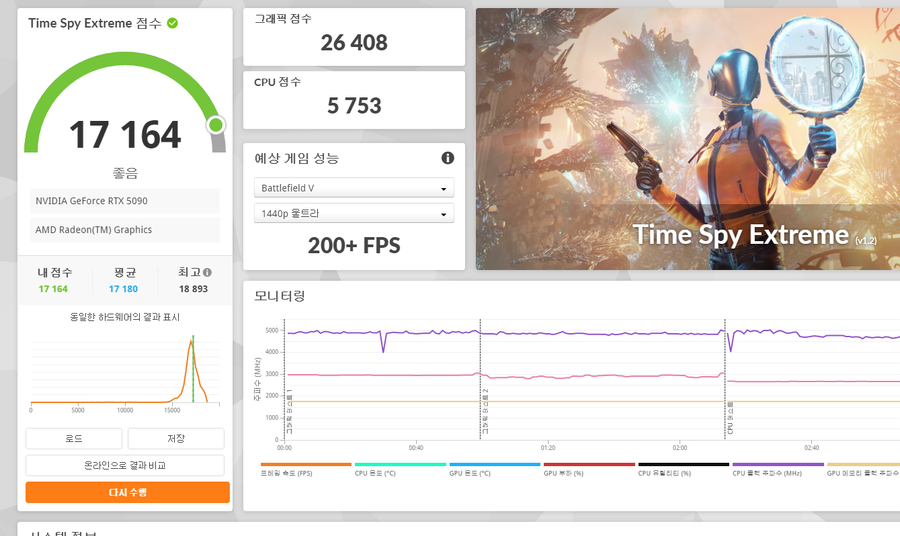Click the 동일한 하드웨어의 결과 표시 label

pos(125,317)
